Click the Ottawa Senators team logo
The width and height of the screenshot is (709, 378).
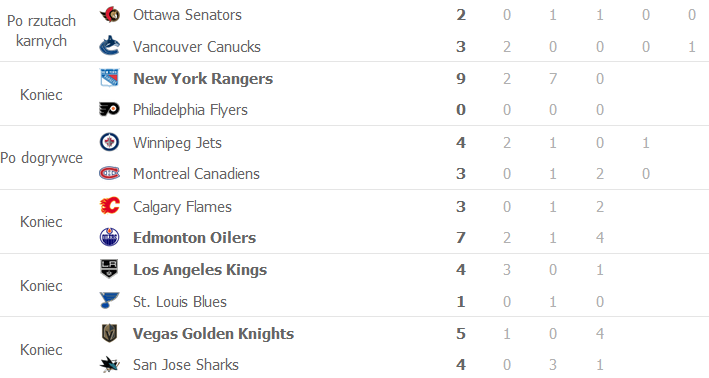pyautogui.click(x=109, y=15)
